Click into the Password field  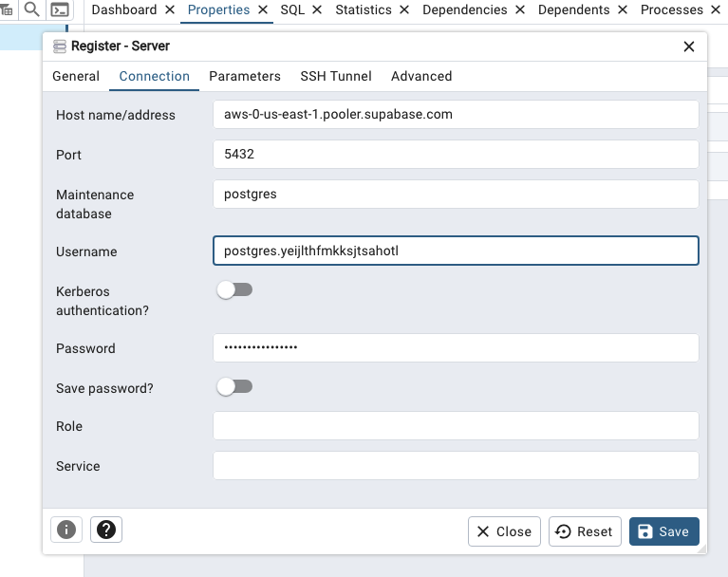click(456, 348)
